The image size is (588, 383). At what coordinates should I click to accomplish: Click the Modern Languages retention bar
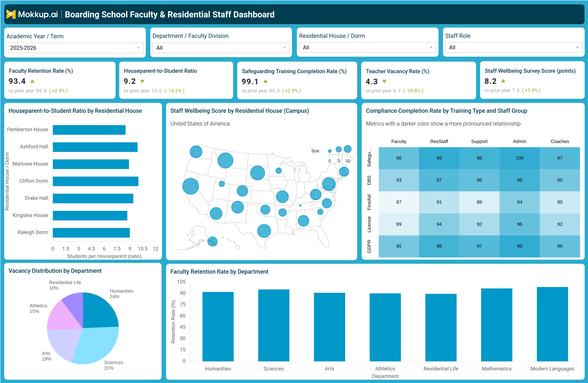pyautogui.click(x=552, y=324)
